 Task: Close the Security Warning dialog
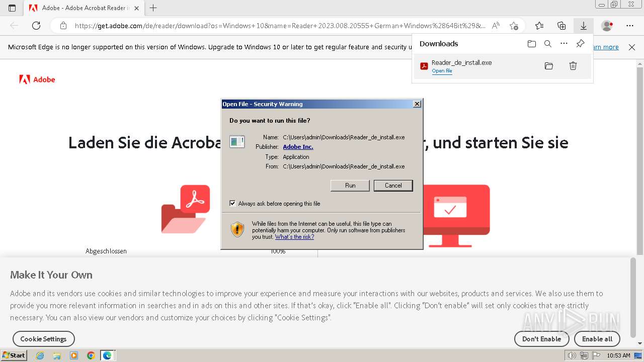click(x=417, y=104)
